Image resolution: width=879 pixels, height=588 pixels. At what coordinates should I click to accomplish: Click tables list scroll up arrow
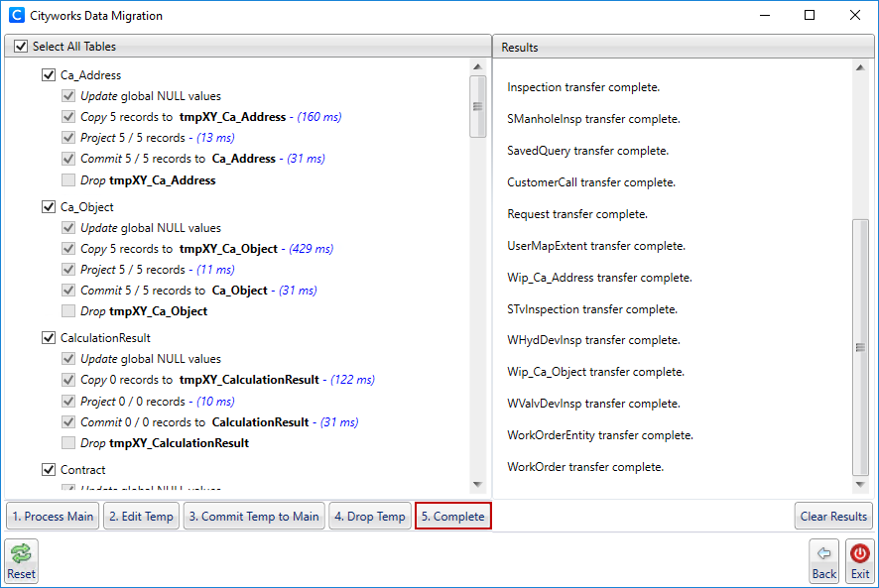click(x=477, y=66)
